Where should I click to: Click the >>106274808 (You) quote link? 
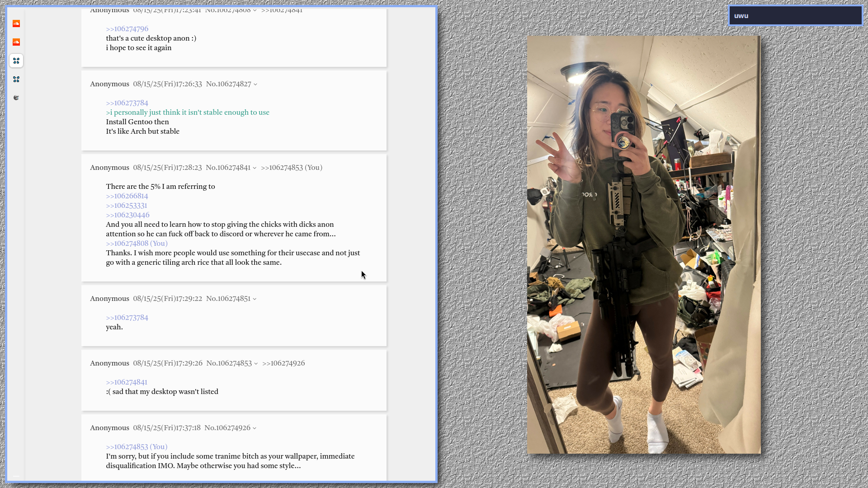pos(137,244)
